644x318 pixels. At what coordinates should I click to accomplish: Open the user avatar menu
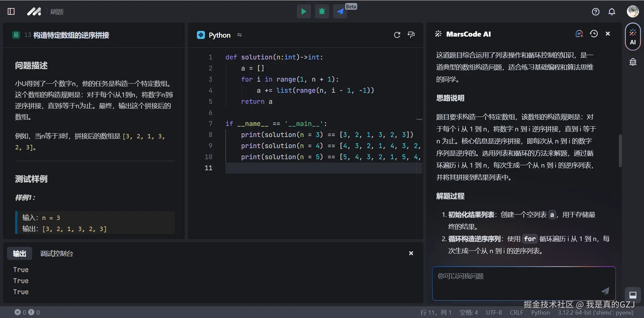(633, 11)
